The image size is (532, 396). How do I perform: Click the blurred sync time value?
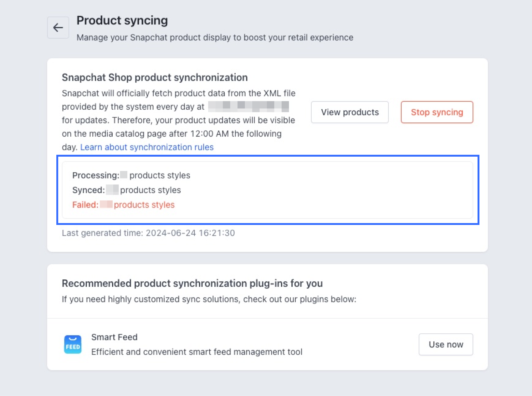[x=248, y=107]
